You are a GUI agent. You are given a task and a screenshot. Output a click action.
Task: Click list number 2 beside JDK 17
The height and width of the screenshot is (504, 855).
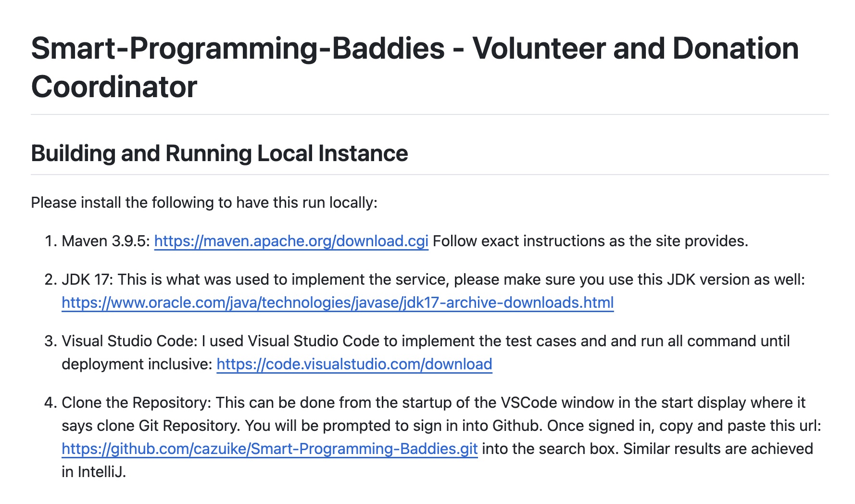pyautogui.click(x=50, y=279)
